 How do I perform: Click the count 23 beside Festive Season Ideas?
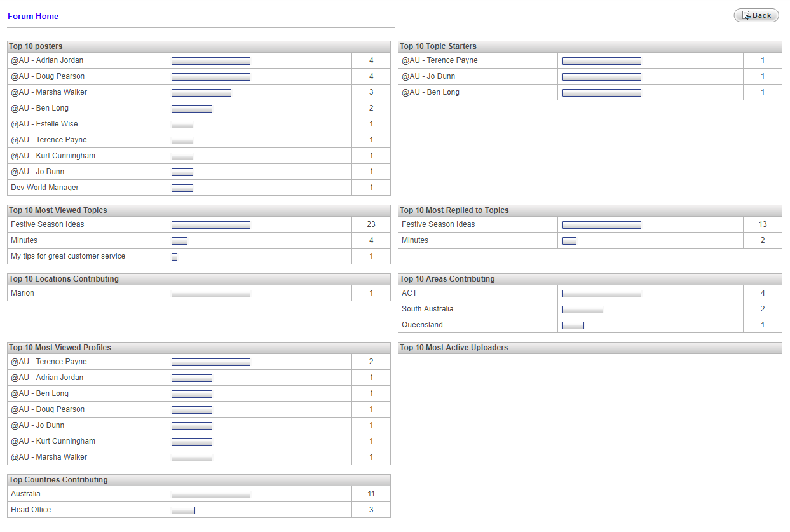(371, 224)
